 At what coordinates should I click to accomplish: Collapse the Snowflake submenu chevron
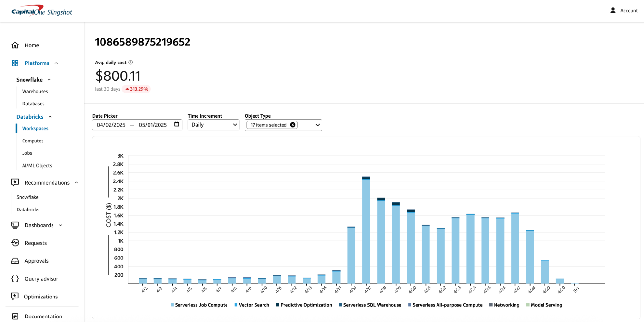49,80
